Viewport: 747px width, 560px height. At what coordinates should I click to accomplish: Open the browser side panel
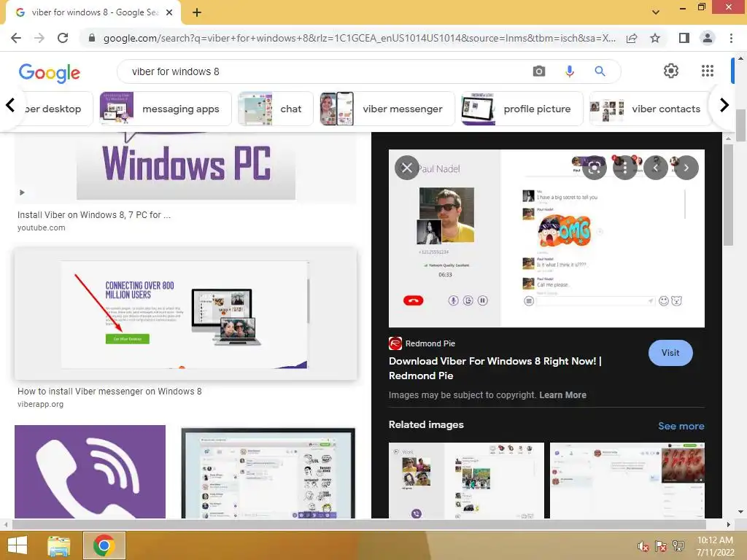click(x=684, y=38)
